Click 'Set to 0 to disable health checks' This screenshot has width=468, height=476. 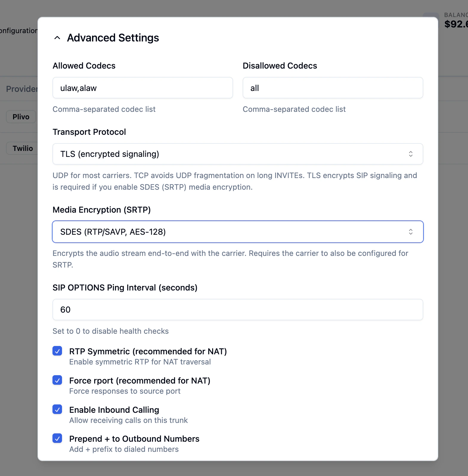[111, 331]
